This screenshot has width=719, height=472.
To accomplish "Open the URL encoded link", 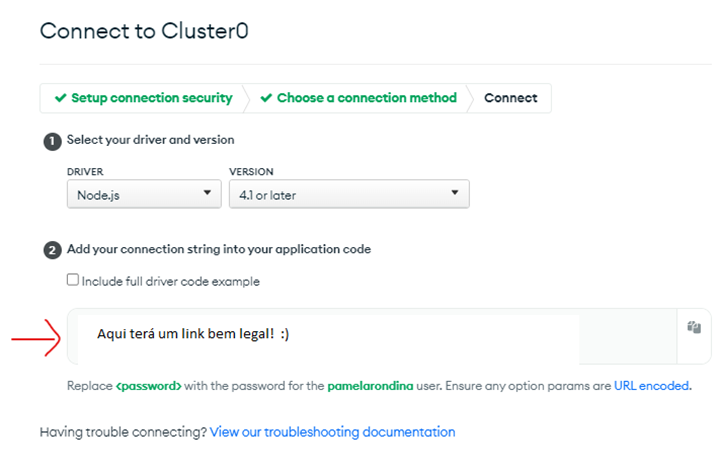I will click(x=651, y=386).
